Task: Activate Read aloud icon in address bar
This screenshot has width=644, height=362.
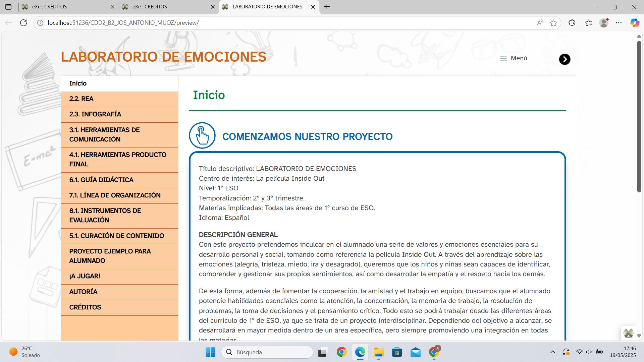Action: coord(540,23)
